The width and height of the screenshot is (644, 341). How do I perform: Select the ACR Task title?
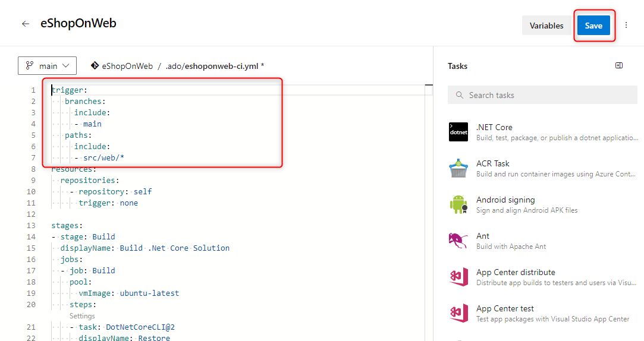coord(492,163)
